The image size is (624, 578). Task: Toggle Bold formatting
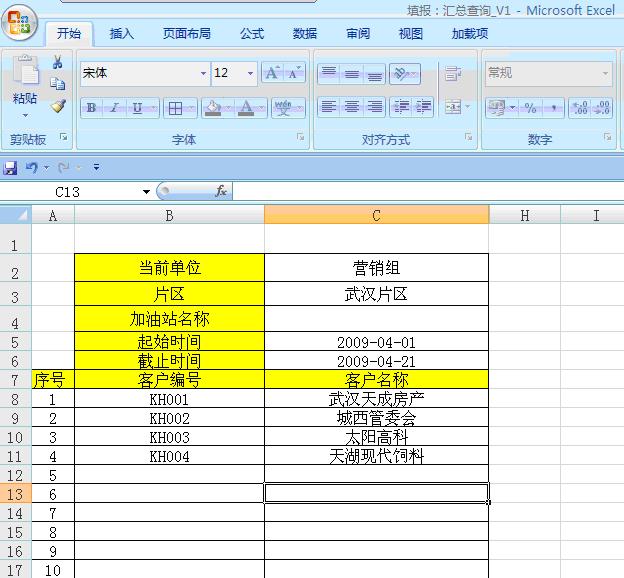coord(92,108)
